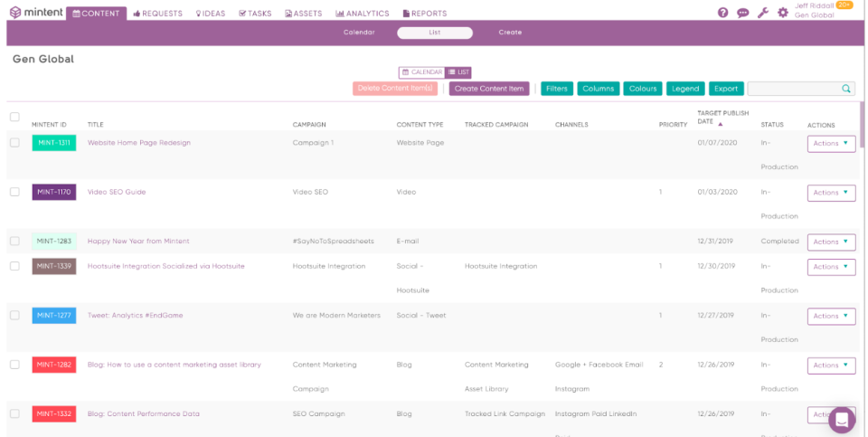868x437 pixels.
Task: Click the Create Content Item button
Action: click(489, 89)
